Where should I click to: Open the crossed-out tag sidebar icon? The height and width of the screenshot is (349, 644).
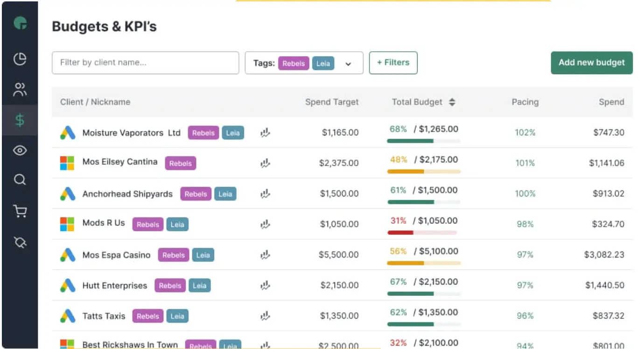(20, 242)
